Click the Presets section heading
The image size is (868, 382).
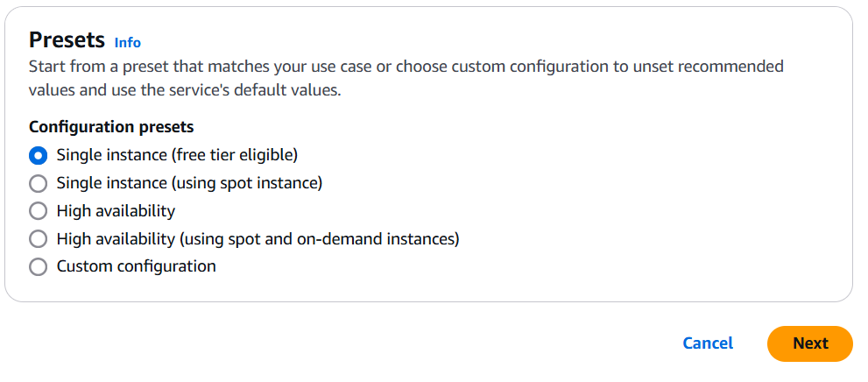[x=67, y=40]
